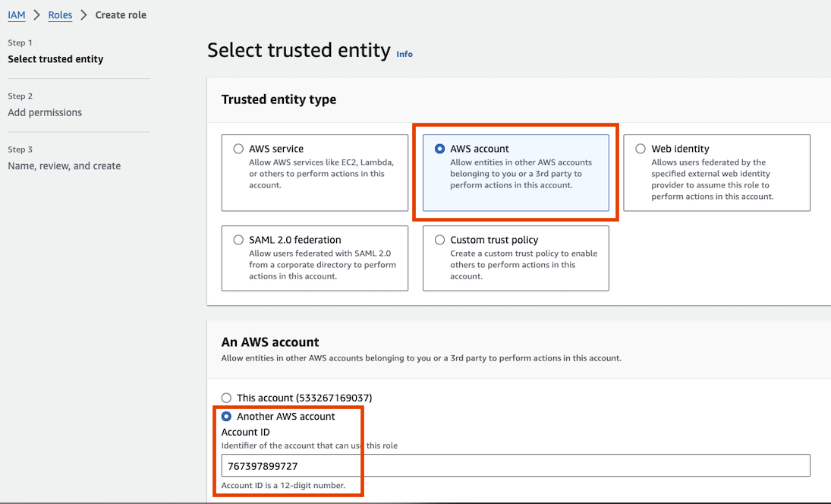The image size is (831, 504).
Task: Choose the Web identity radio option
Action: (641, 149)
